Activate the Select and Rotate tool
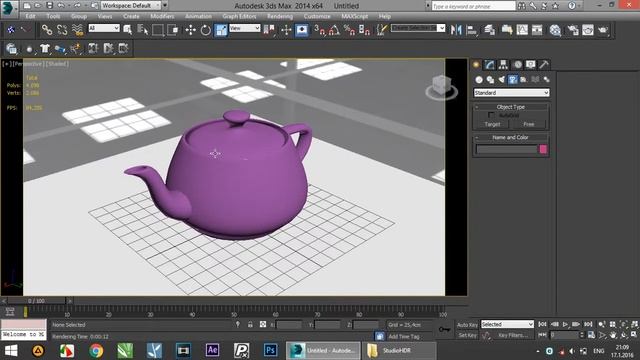This screenshot has width=640, height=360. pyautogui.click(x=205, y=30)
